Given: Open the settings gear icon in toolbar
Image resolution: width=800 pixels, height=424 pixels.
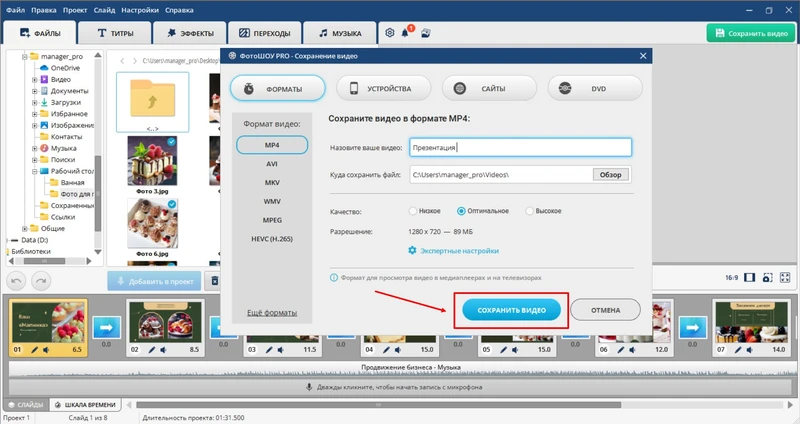Looking at the screenshot, I should click(390, 33).
